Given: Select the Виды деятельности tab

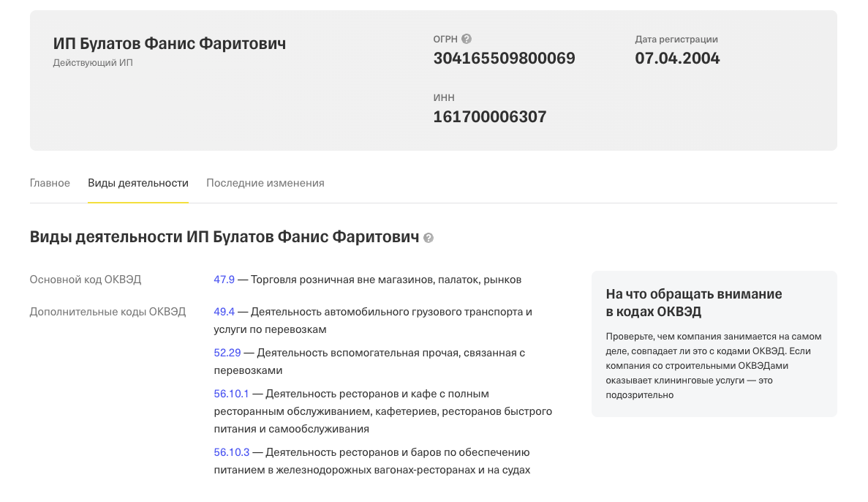Looking at the screenshot, I should [138, 183].
